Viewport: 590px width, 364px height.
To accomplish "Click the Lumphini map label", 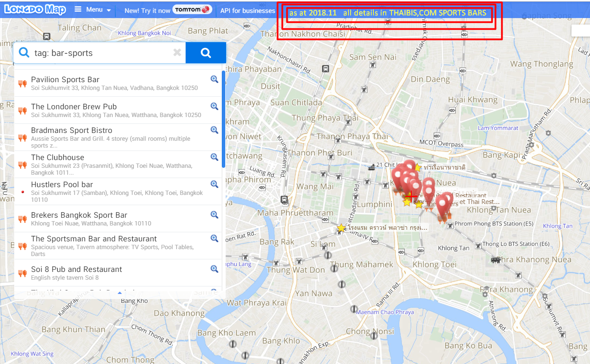I will pos(375,204).
